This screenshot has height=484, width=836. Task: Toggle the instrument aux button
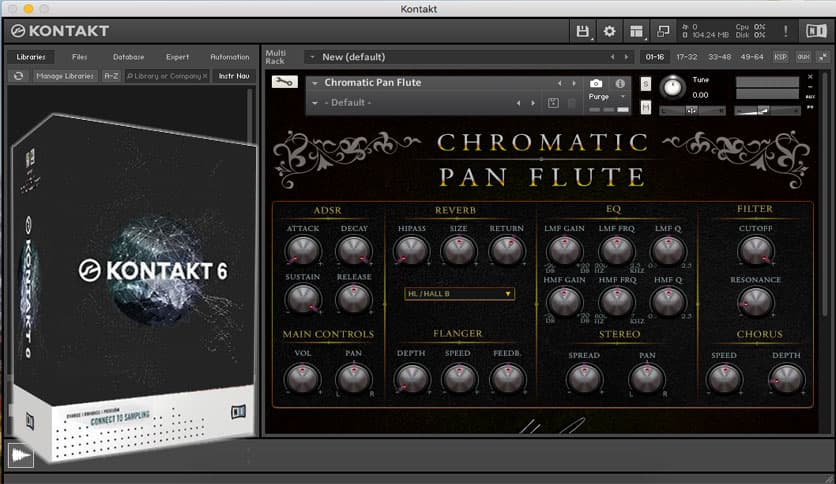click(x=810, y=96)
